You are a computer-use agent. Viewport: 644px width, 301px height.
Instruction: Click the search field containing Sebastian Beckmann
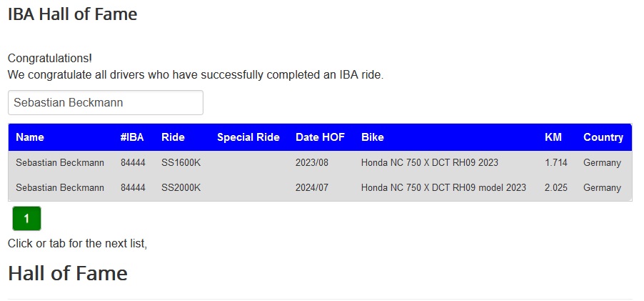(x=105, y=102)
